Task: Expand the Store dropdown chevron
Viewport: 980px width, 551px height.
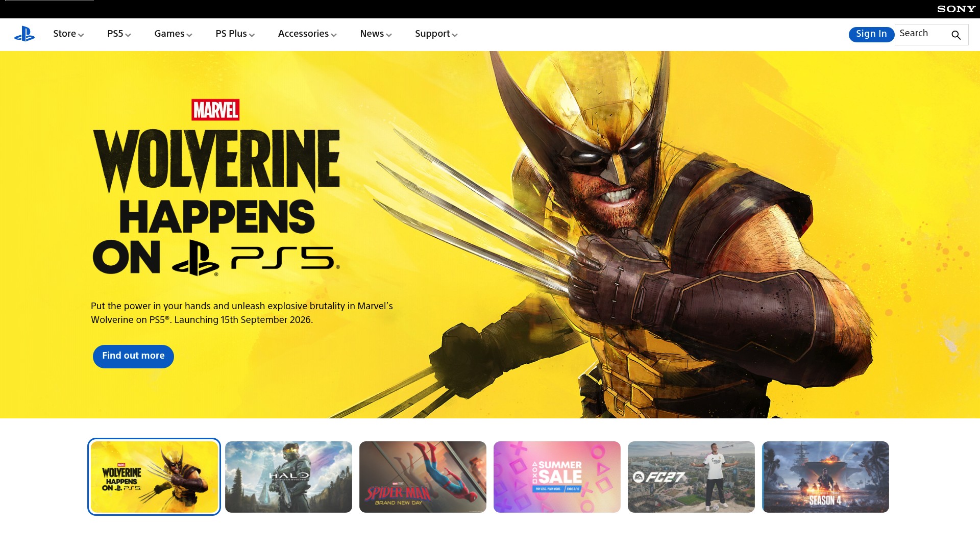Action: [81, 35]
